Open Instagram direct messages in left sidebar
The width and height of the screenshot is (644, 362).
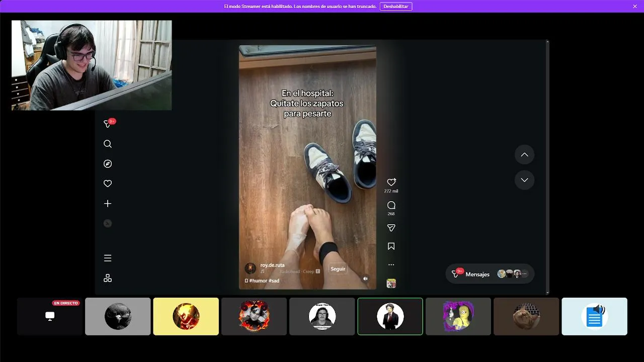[108, 124]
